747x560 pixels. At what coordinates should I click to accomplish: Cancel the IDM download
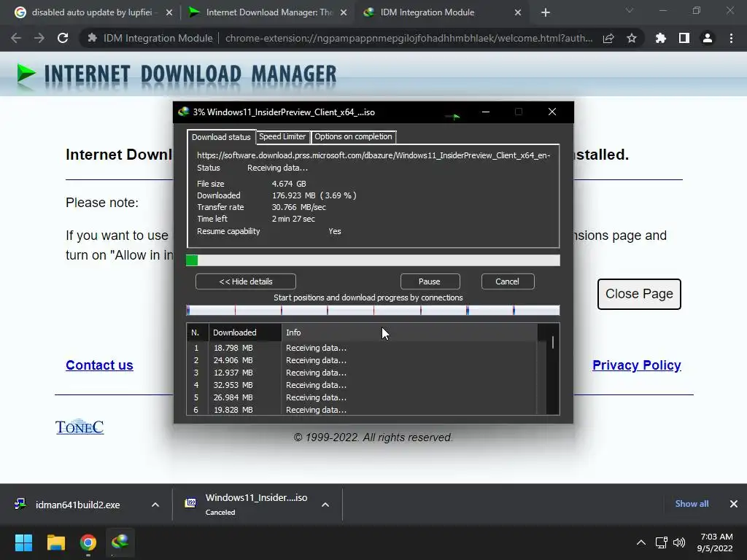[x=508, y=281]
